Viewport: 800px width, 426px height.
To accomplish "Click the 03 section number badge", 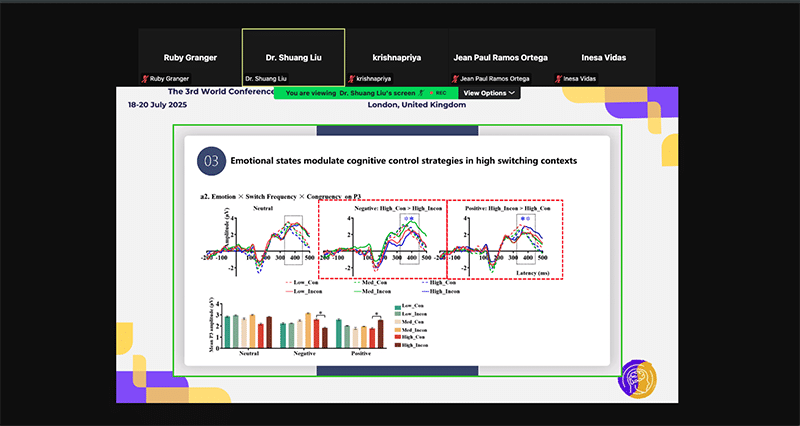I will [x=211, y=160].
